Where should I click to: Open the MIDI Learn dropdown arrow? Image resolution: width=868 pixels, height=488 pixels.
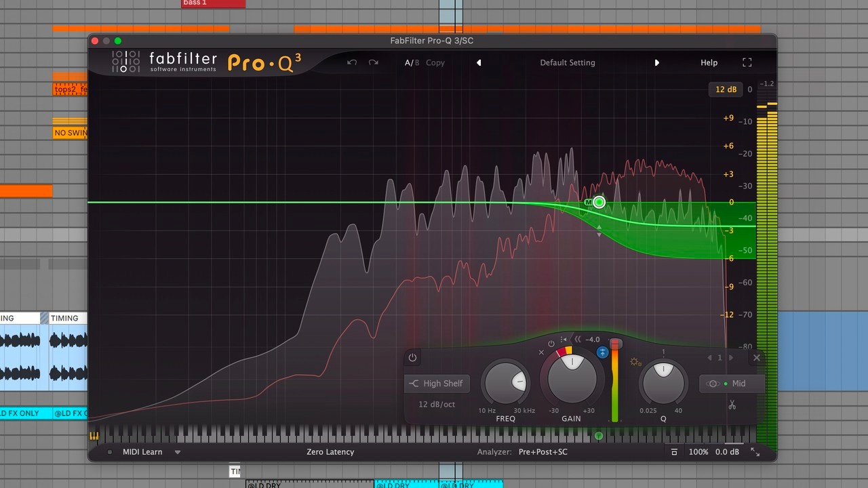click(178, 452)
